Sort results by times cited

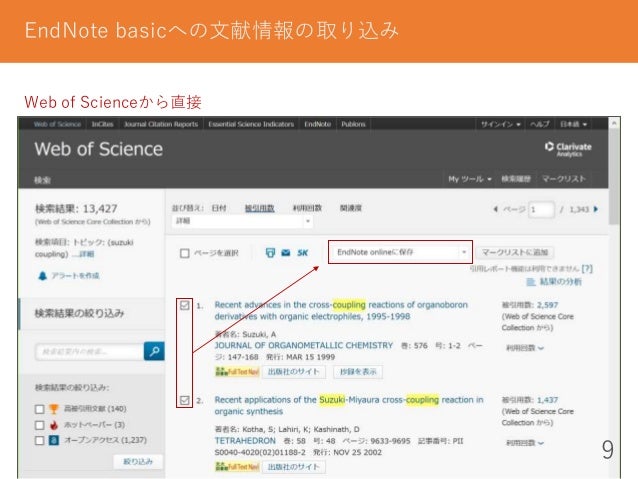point(260,208)
